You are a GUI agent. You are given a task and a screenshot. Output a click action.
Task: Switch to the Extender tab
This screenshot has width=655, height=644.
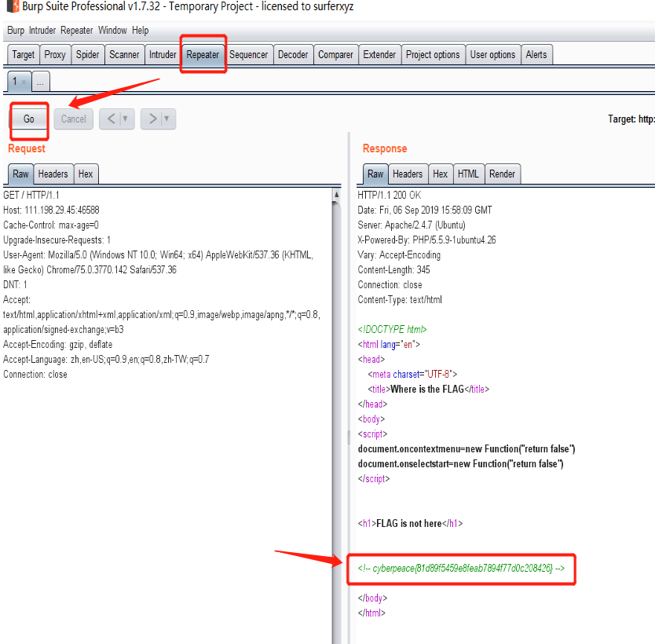tap(379, 55)
